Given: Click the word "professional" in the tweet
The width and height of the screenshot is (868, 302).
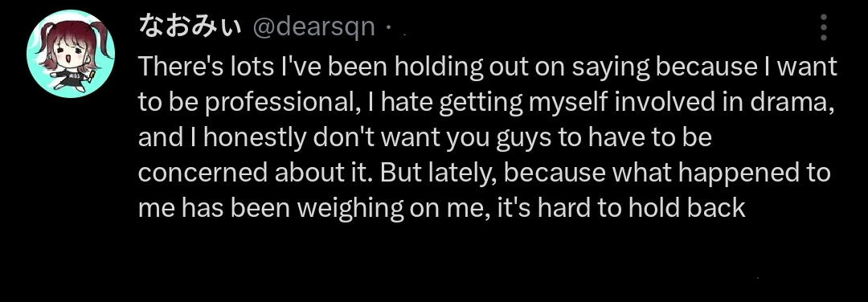Looking at the screenshot, I should pos(281,102).
